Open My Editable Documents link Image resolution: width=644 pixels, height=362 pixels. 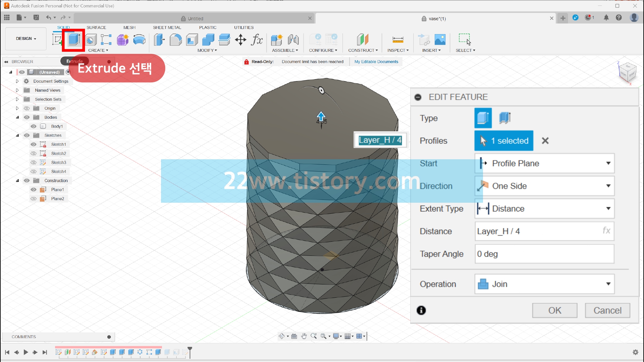[x=376, y=62]
